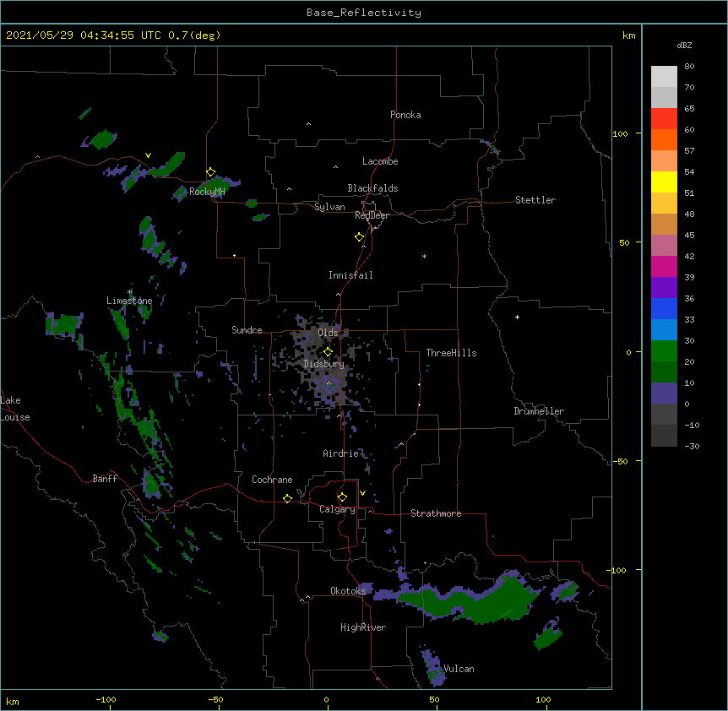728x711 pixels.
Task: Select the white plus marker northwest of Drumheller
Action: pyautogui.click(x=517, y=317)
